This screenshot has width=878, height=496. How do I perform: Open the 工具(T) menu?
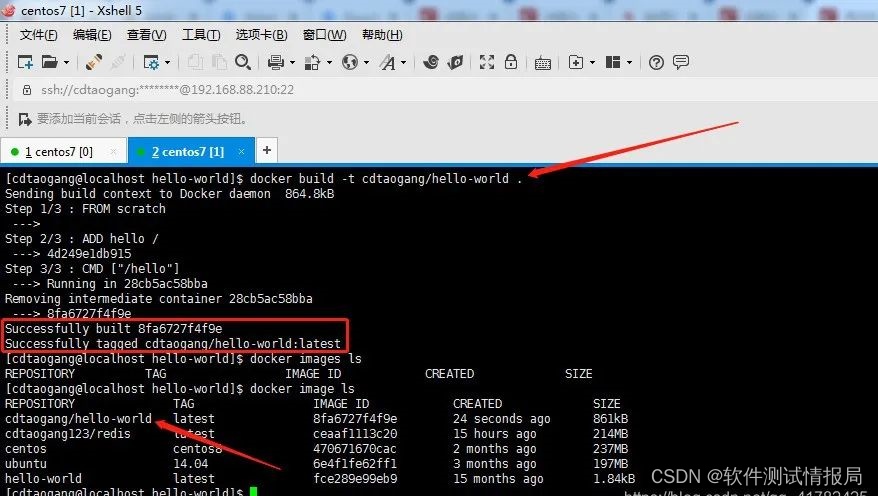[201, 35]
